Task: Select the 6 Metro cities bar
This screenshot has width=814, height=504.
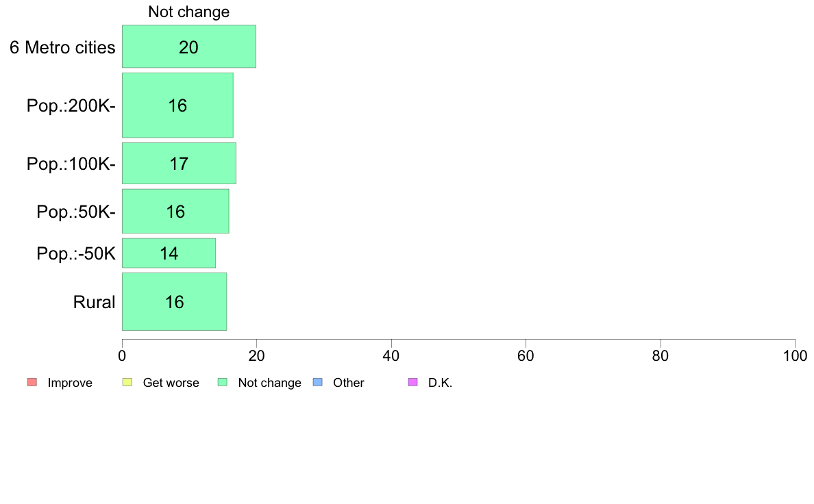Action: point(189,47)
